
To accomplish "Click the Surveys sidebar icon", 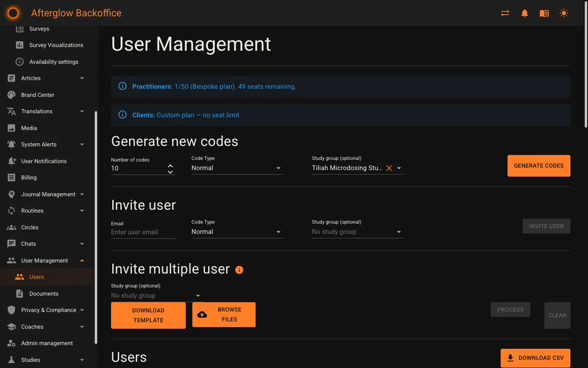I will tap(20, 29).
